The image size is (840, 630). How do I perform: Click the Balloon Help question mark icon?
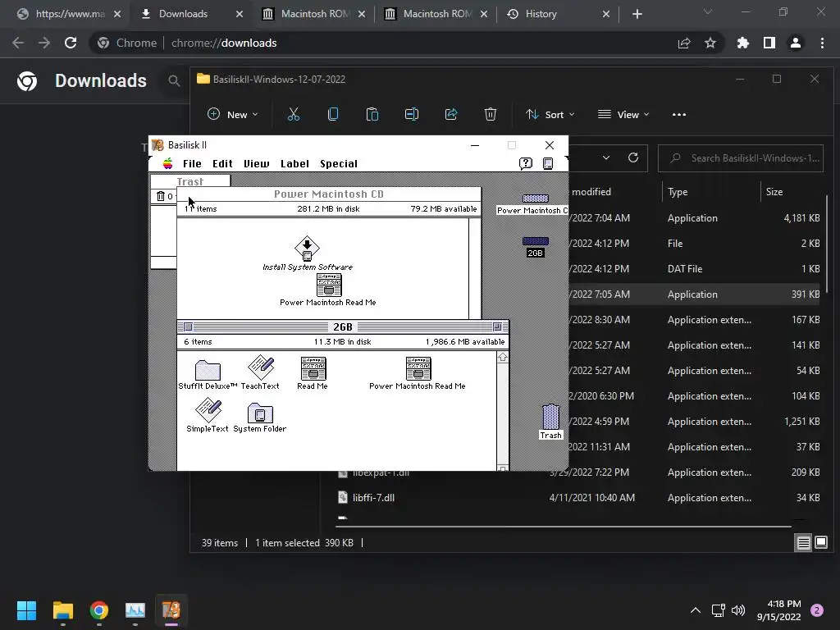[526, 163]
